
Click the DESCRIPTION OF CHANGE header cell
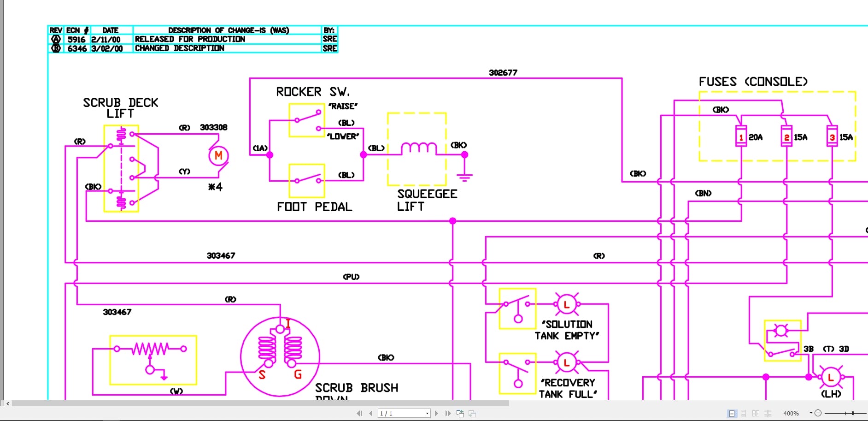[228, 30]
